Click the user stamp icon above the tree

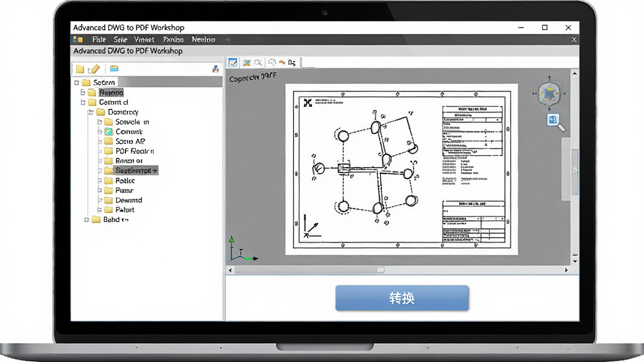pos(215,69)
